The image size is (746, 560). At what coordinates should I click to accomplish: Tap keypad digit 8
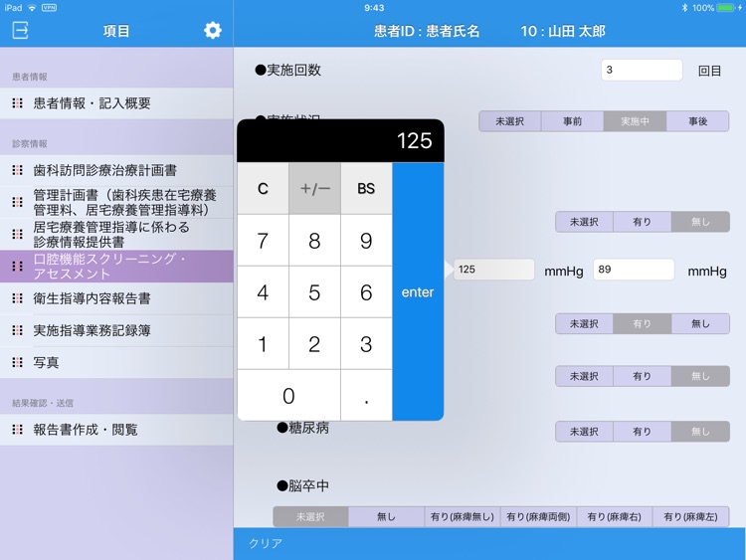(x=314, y=241)
